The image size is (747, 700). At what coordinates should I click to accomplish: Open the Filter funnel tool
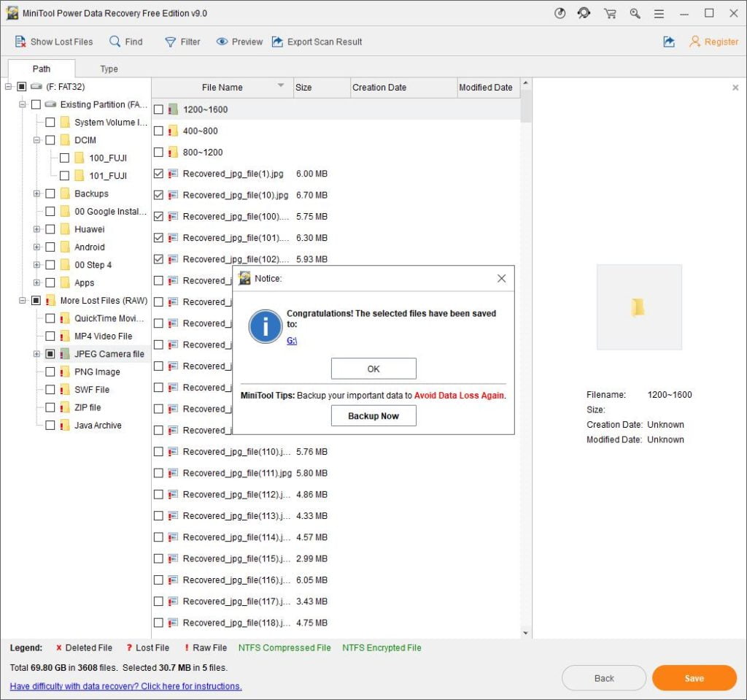[170, 42]
